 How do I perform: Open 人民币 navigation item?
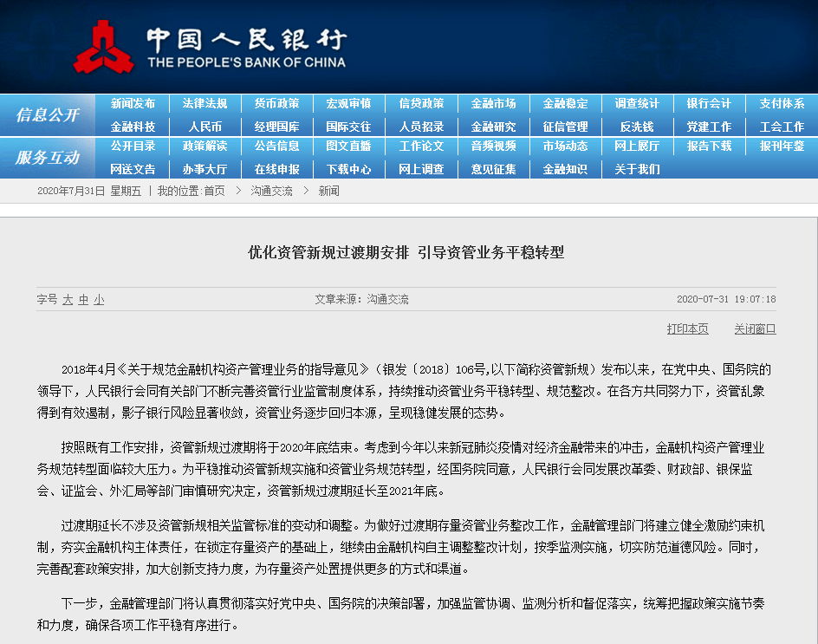click(x=205, y=127)
